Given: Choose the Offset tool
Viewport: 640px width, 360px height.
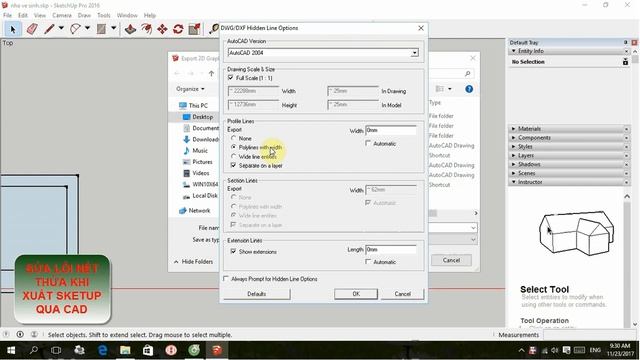Looking at the screenshot, I should [146, 29].
